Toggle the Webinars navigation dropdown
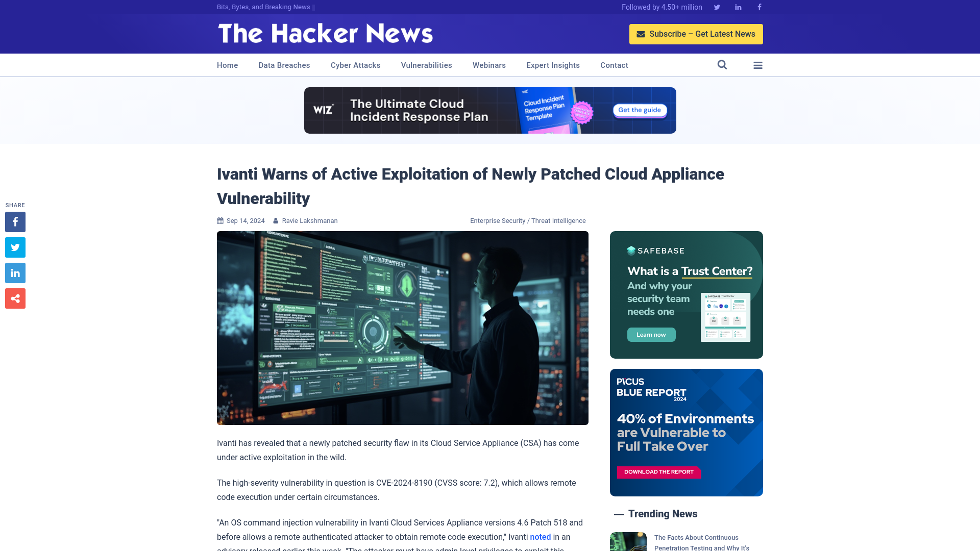This screenshot has height=551, width=980. click(489, 65)
